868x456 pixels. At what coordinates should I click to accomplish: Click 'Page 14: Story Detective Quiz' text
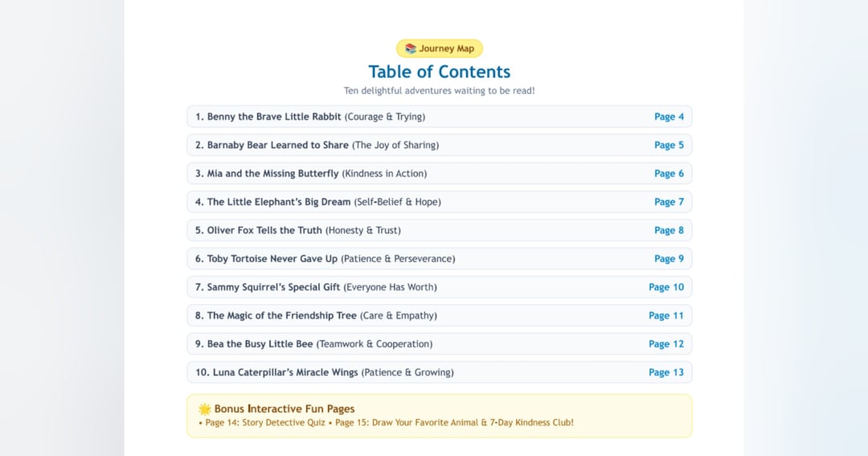click(x=265, y=423)
